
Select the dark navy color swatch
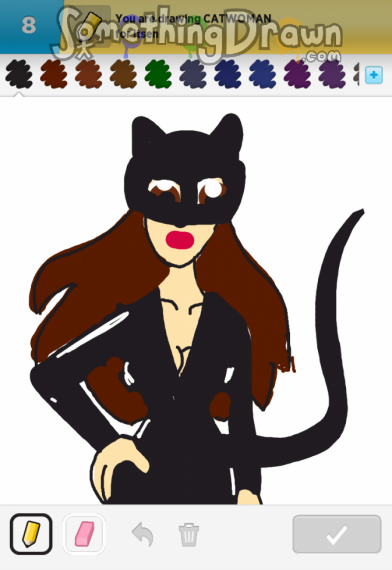coord(228,75)
